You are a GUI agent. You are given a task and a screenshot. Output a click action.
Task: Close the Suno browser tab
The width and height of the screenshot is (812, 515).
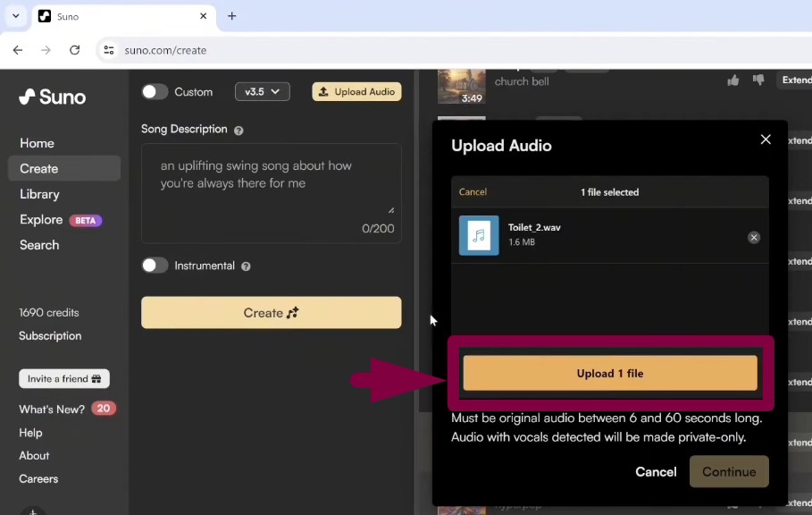click(203, 16)
